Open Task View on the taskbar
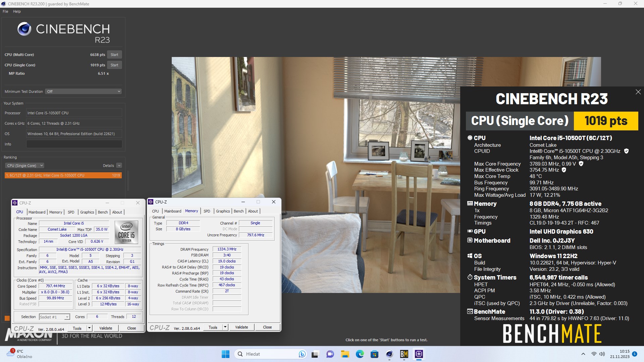 click(x=315, y=354)
